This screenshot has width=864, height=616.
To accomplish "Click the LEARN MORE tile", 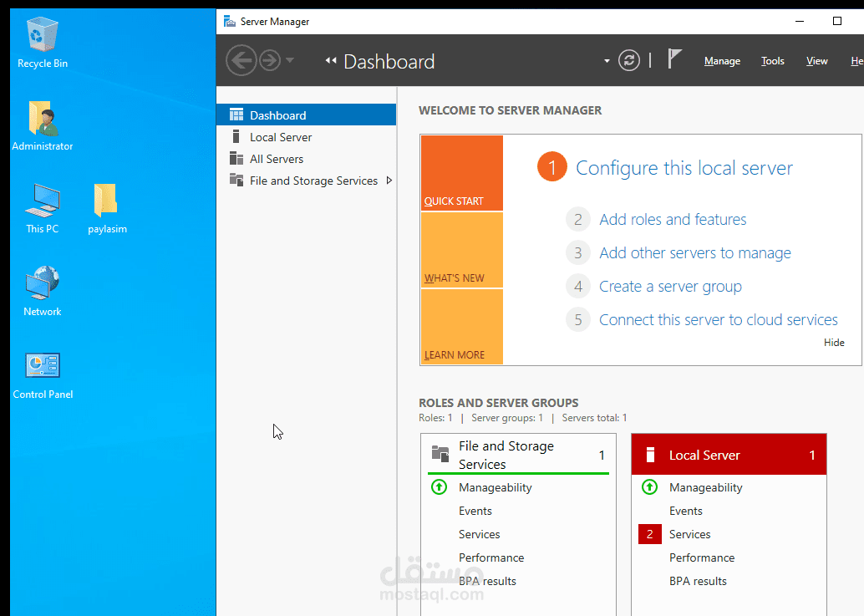I will (x=462, y=326).
